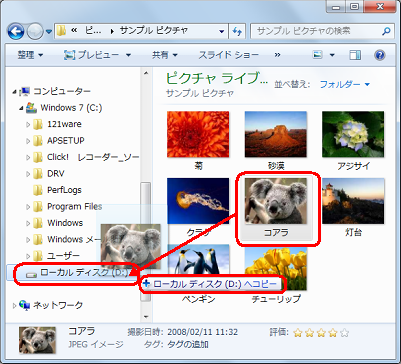Select the Windows 7 (C:) drive icon
This screenshot has width=401, height=364.
(32, 108)
